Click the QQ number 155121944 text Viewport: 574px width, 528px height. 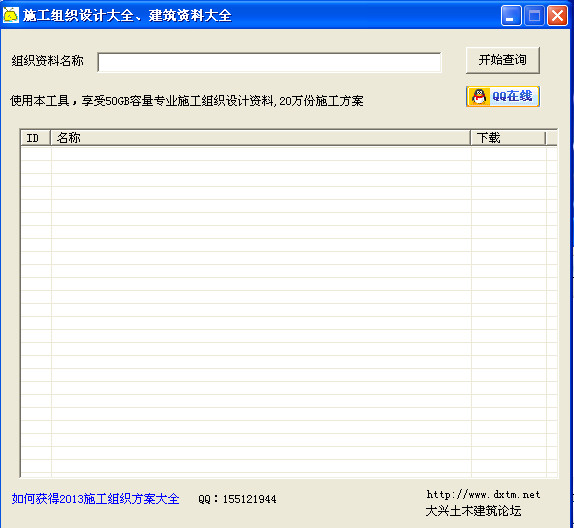pyautogui.click(x=249, y=499)
